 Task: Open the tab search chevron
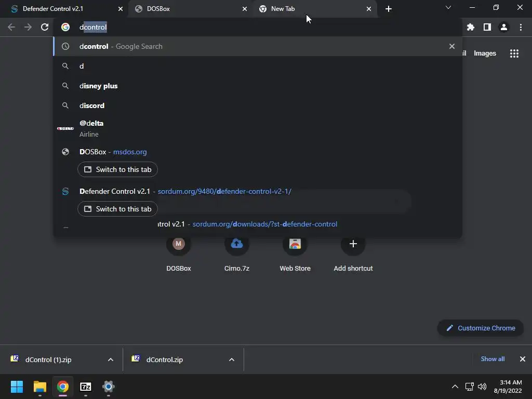pos(448,7)
